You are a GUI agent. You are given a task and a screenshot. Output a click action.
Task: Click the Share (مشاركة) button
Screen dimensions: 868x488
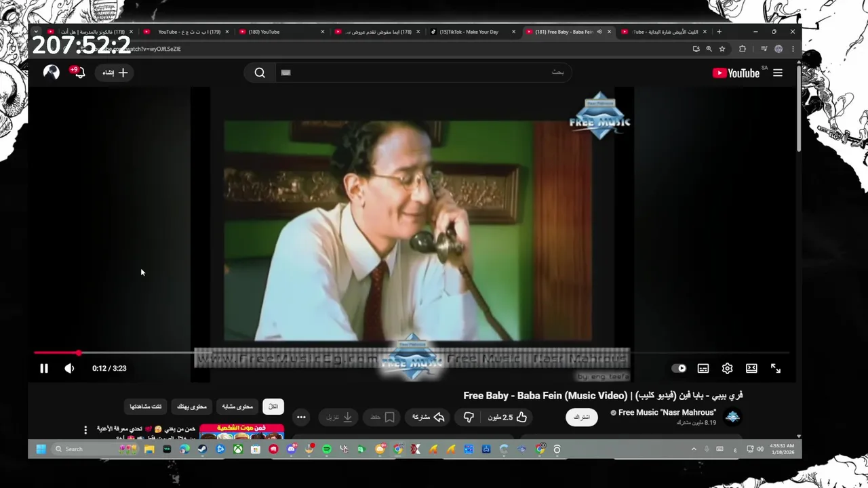click(429, 418)
